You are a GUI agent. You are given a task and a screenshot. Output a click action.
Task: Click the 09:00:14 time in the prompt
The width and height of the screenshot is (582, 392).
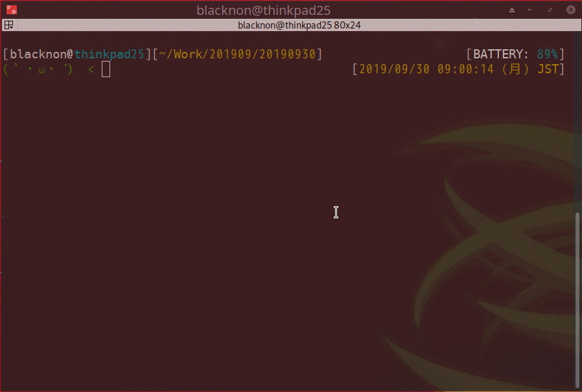point(465,69)
